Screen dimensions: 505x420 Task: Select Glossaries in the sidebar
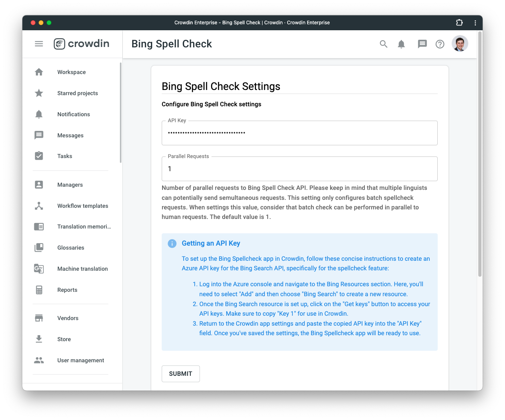tap(72, 248)
